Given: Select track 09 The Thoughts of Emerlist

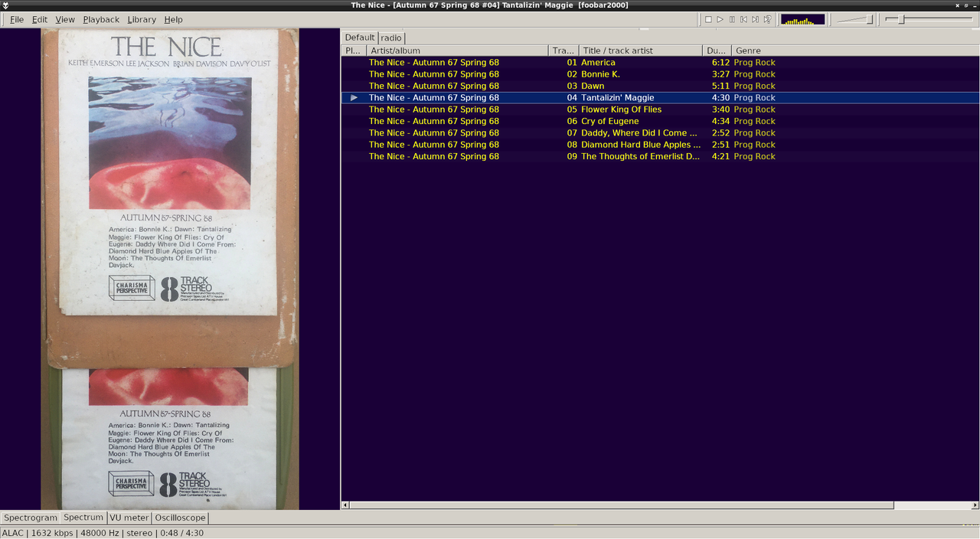Looking at the screenshot, I should click(660, 156).
